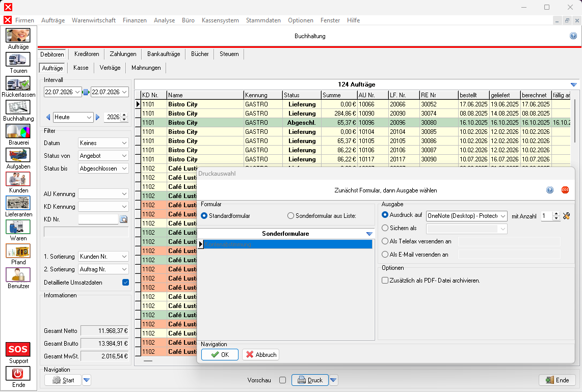This screenshot has height=392, width=582.
Task: Switch to the Kreditoren tab
Action: tap(87, 54)
